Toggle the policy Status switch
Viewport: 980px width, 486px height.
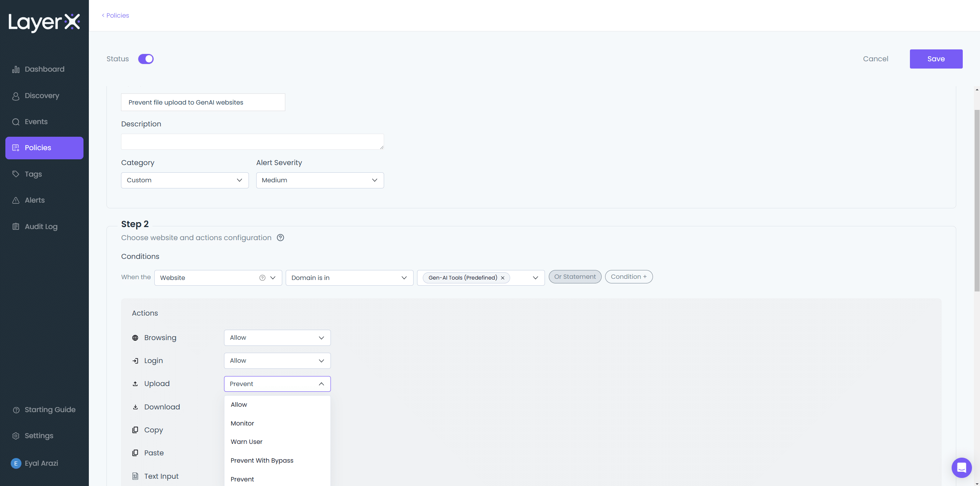click(x=146, y=59)
